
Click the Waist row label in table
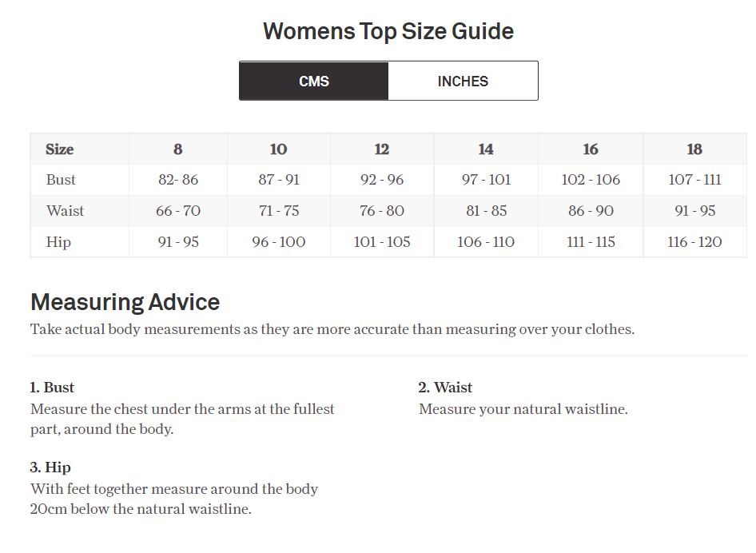[65, 211]
